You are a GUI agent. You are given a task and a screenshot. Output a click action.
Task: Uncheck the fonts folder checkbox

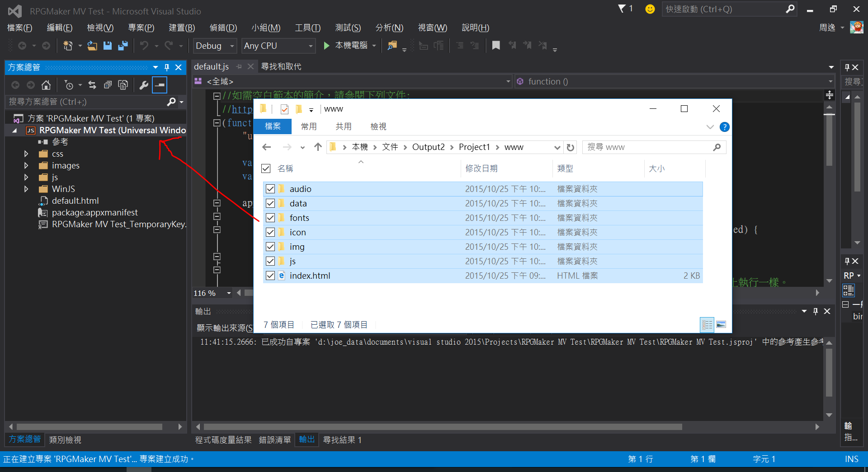[270, 218]
